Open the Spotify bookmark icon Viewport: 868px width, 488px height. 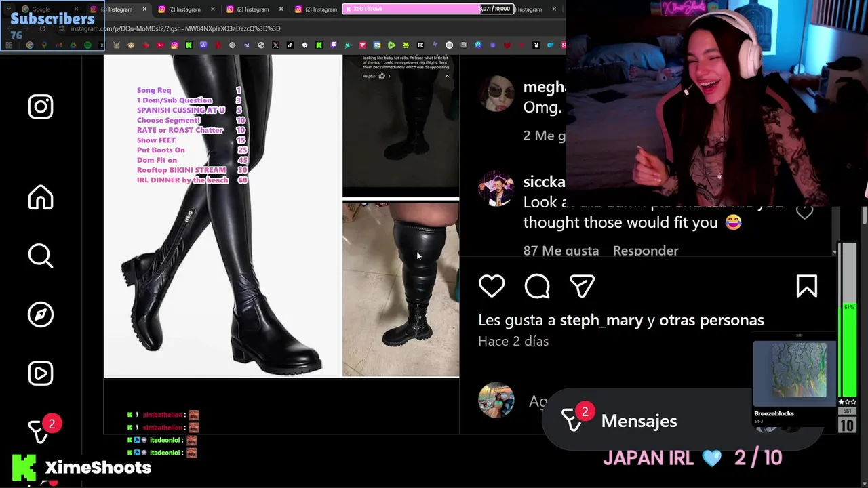(87, 45)
